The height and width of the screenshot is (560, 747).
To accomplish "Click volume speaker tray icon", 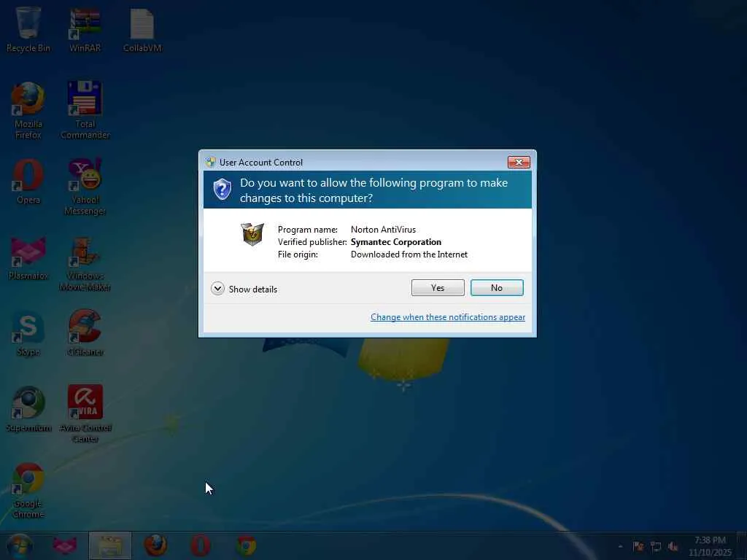I will (673, 546).
